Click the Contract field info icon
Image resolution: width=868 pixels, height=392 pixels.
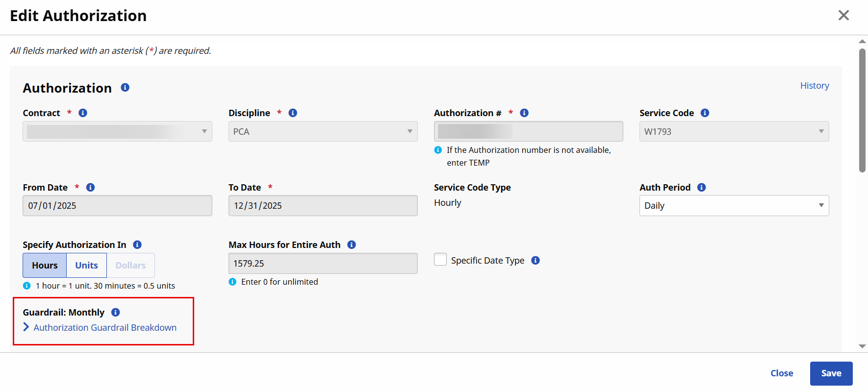click(83, 113)
